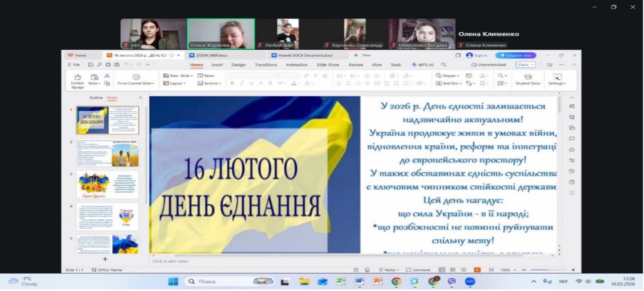The height and width of the screenshot is (291, 644).
Task: Switch to ZOOM_МІЙ.docx document tab
Action: coord(211,55)
